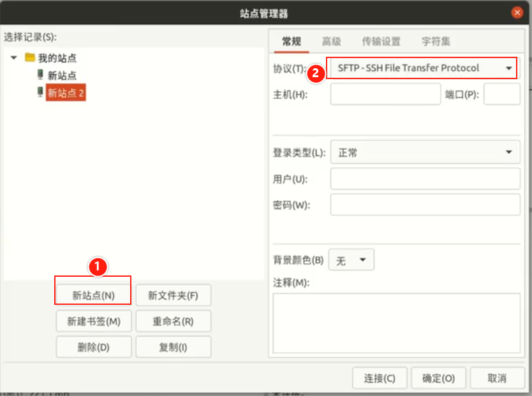
Task: Click the 复制(I) button
Action: 174,347
